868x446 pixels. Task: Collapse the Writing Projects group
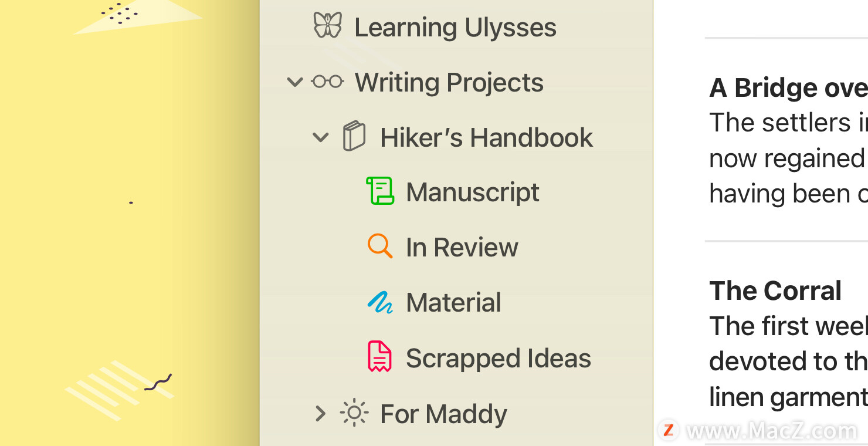(x=294, y=82)
